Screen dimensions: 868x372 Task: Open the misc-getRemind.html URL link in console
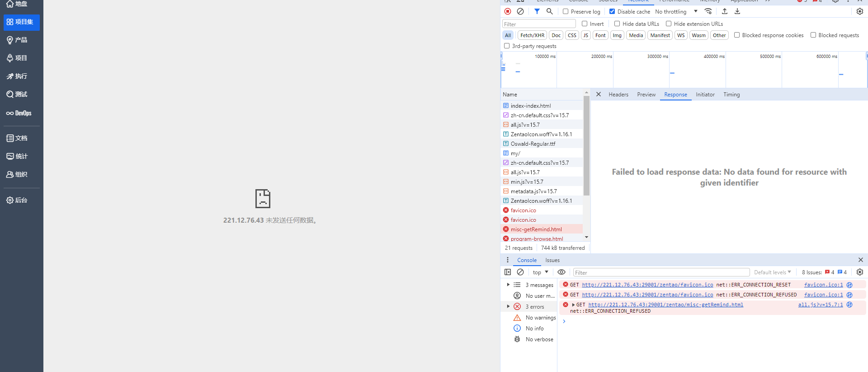pyautogui.click(x=666, y=305)
